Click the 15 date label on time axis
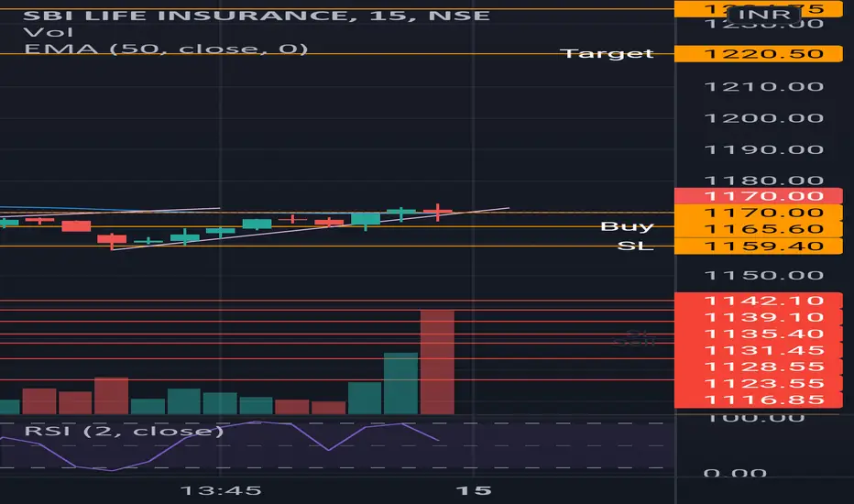 [x=474, y=491]
